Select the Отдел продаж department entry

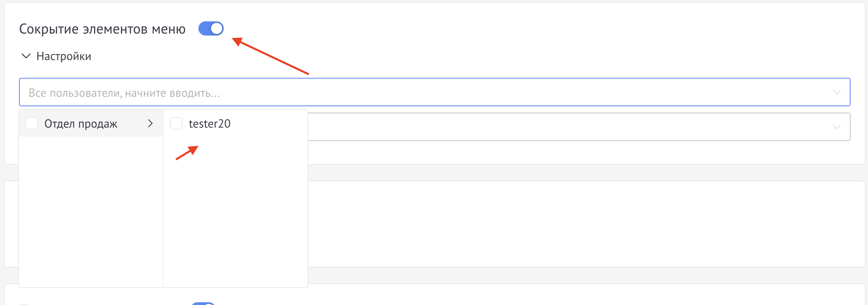pos(81,124)
